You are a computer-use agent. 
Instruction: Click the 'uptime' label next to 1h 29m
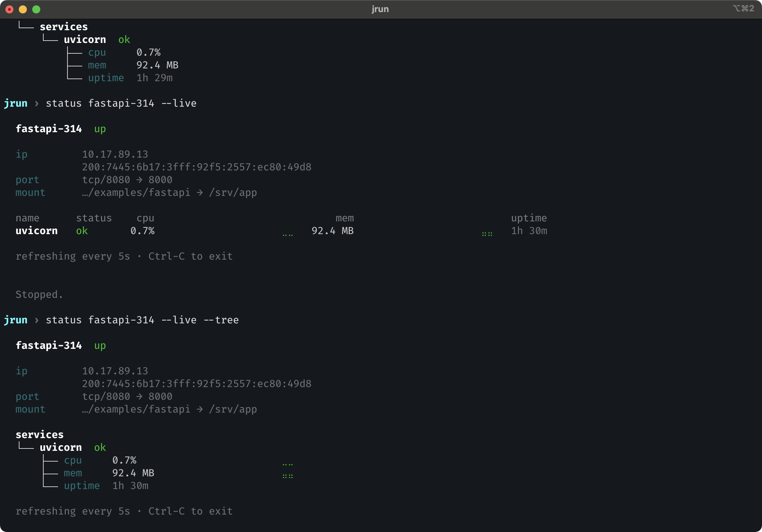point(106,78)
